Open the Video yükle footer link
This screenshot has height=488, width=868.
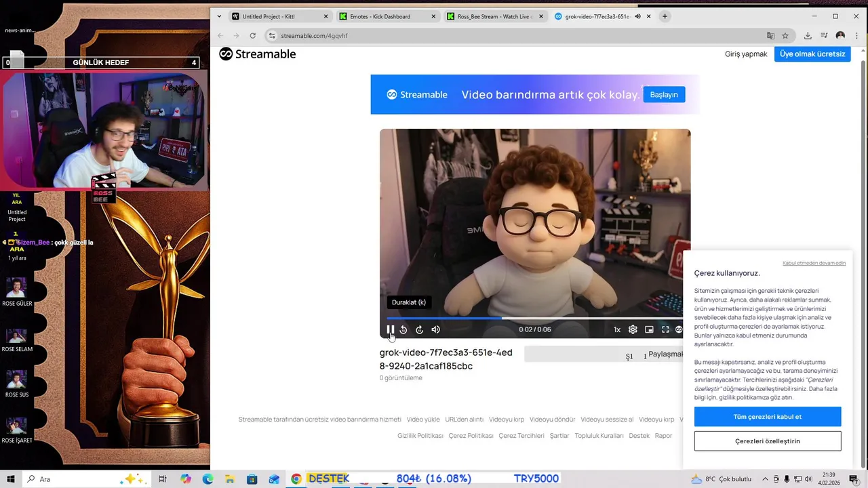coord(423,420)
